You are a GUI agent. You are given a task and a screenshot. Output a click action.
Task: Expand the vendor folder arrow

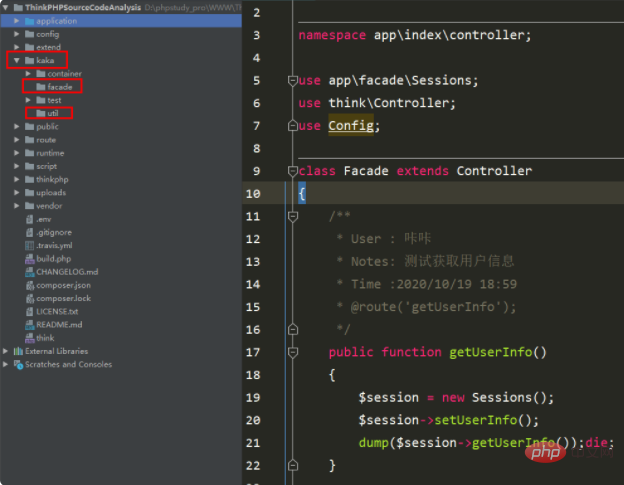[x=16, y=206]
